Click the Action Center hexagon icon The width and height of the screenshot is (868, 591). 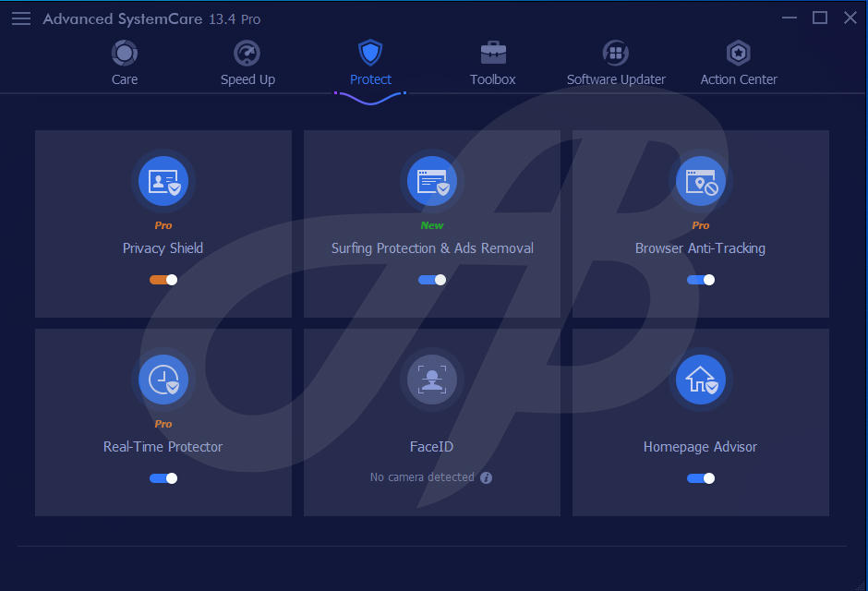click(x=739, y=54)
